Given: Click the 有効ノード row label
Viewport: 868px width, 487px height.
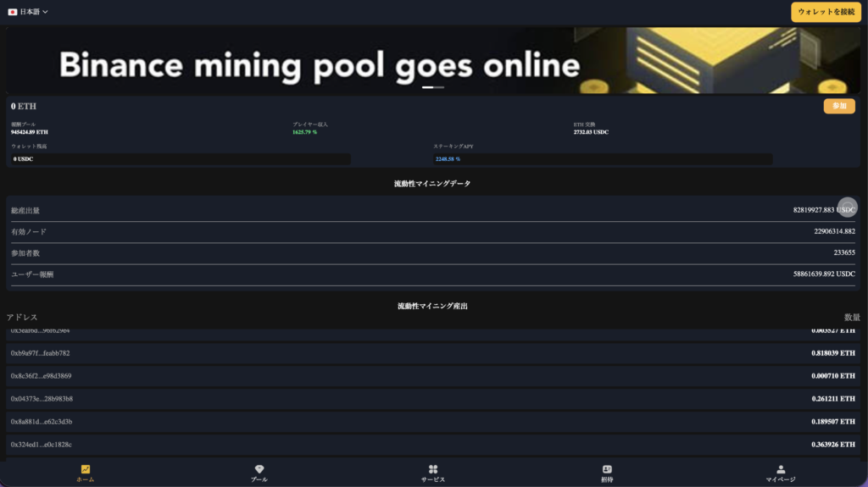Looking at the screenshot, I should point(29,232).
